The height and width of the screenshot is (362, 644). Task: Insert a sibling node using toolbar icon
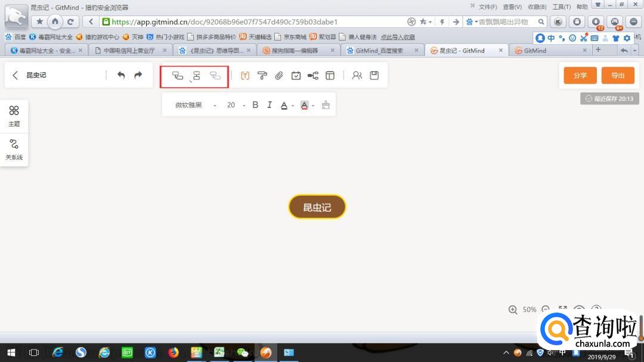[x=196, y=76]
